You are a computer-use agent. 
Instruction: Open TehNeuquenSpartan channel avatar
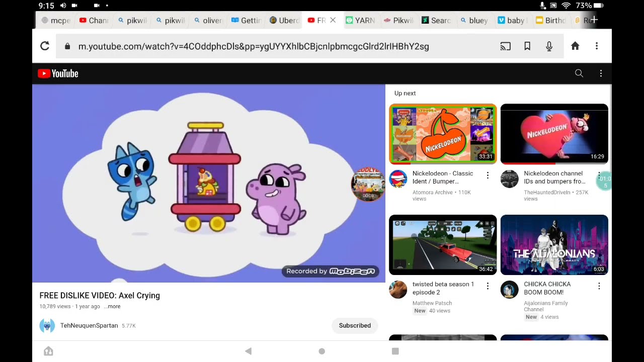click(x=47, y=326)
